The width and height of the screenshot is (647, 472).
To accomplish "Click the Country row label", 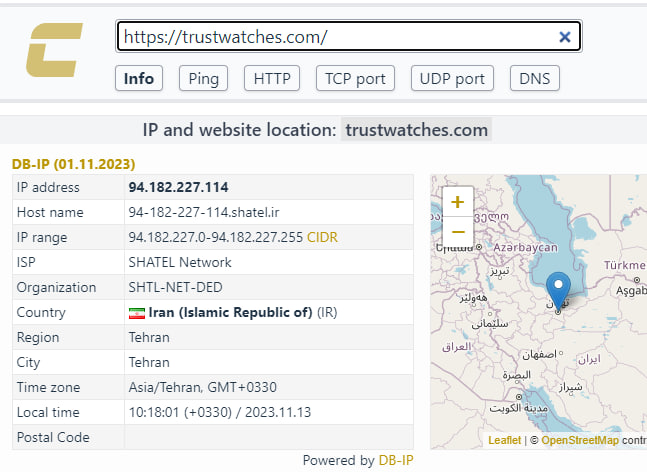I will (41, 313).
